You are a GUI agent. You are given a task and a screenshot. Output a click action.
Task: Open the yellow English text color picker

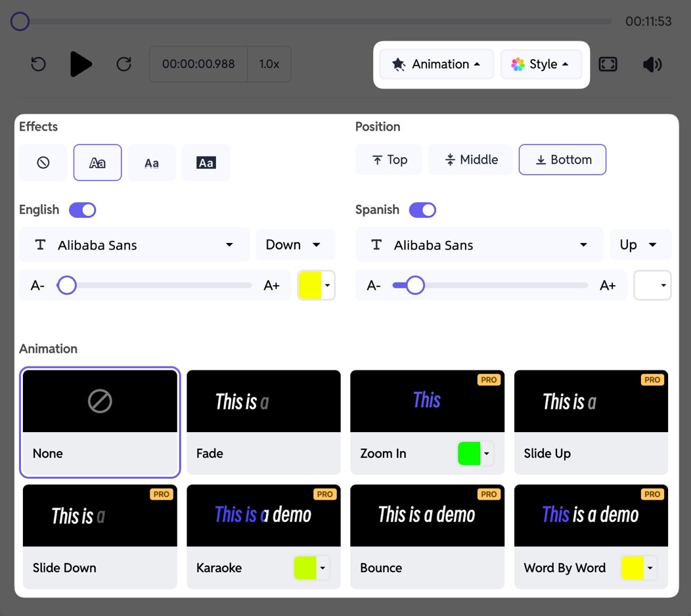317,286
